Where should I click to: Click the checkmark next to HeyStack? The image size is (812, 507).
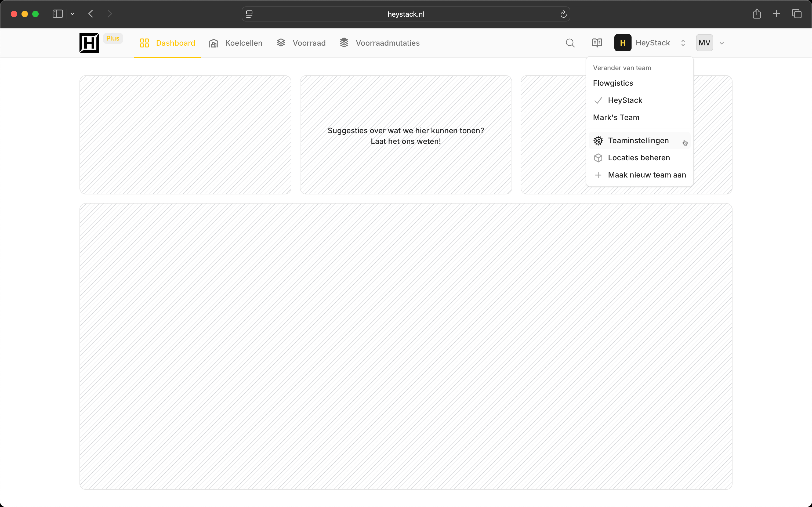pos(598,100)
